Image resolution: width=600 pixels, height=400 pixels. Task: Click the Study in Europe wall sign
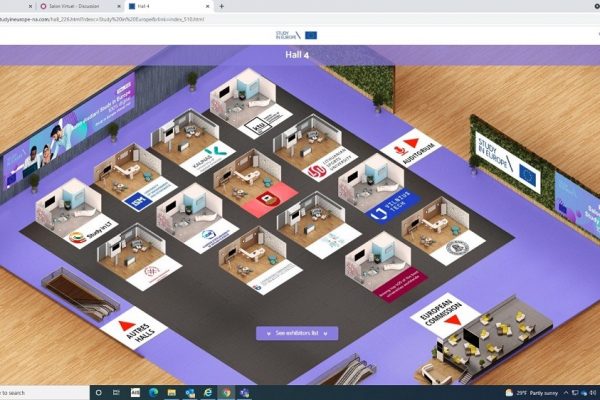(x=509, y=163)
